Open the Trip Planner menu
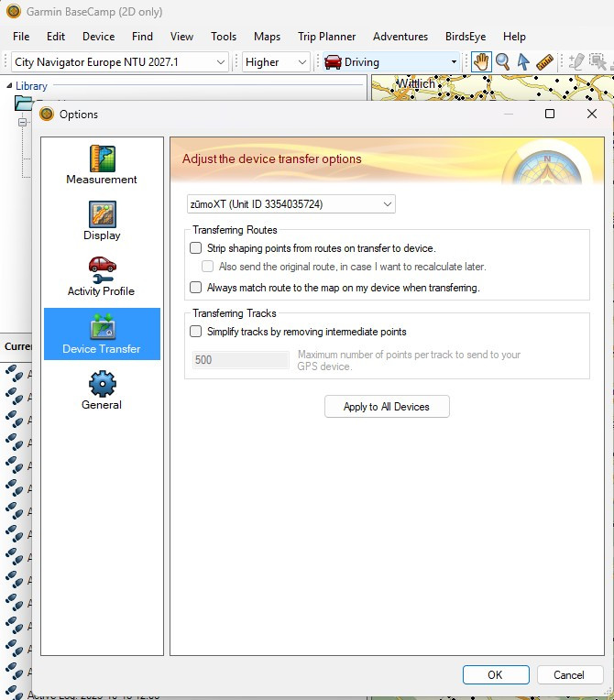 (x=327, y=36)
